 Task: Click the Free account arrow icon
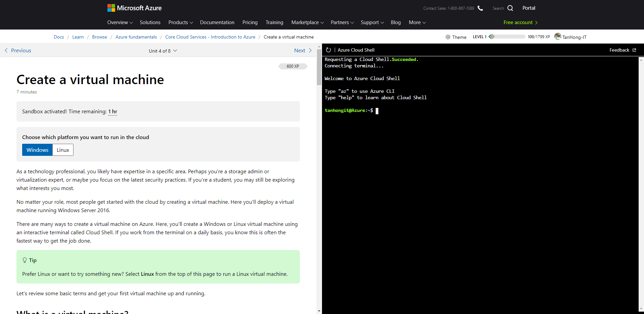(536, 22)
